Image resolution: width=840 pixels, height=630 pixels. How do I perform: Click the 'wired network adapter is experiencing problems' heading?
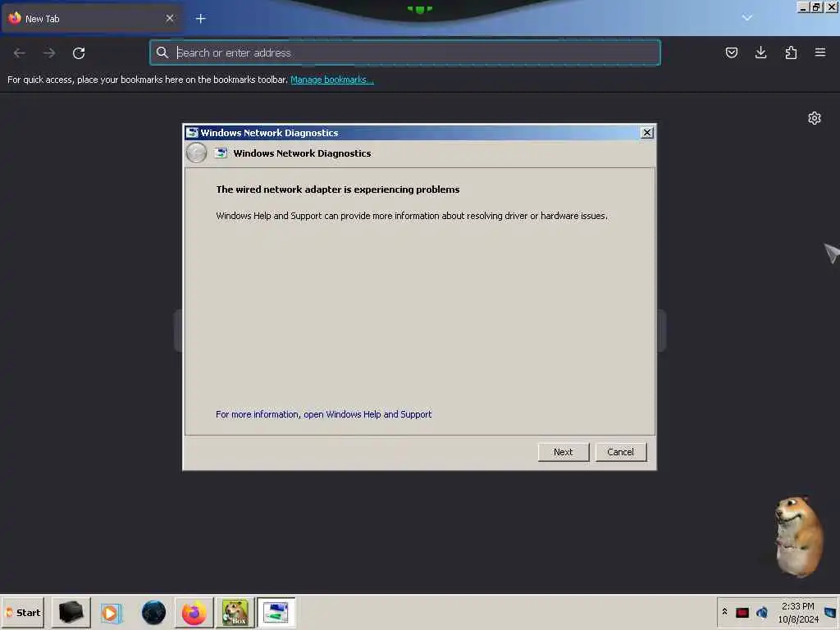point(337,189)
